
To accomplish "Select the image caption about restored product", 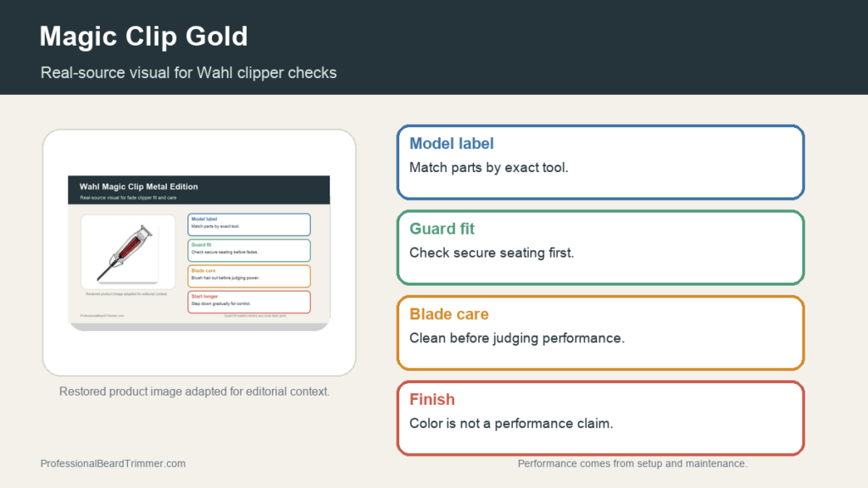I will (x=194, y=391).
